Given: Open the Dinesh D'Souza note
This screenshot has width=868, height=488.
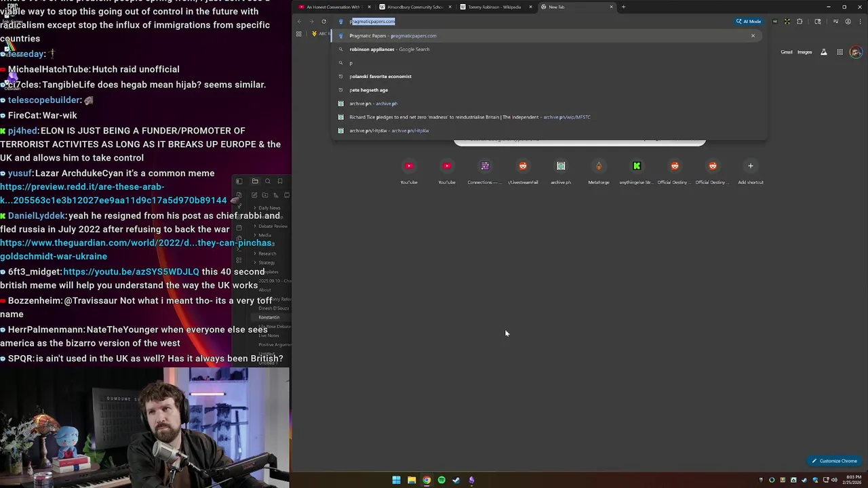Looking at the screenshot, I should (x=273, y=308).
